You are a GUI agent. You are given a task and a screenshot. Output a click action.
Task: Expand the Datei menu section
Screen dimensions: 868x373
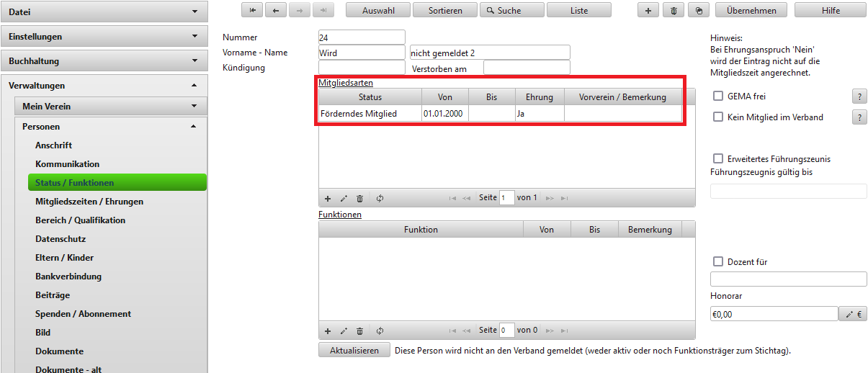(x=104, y=12)
